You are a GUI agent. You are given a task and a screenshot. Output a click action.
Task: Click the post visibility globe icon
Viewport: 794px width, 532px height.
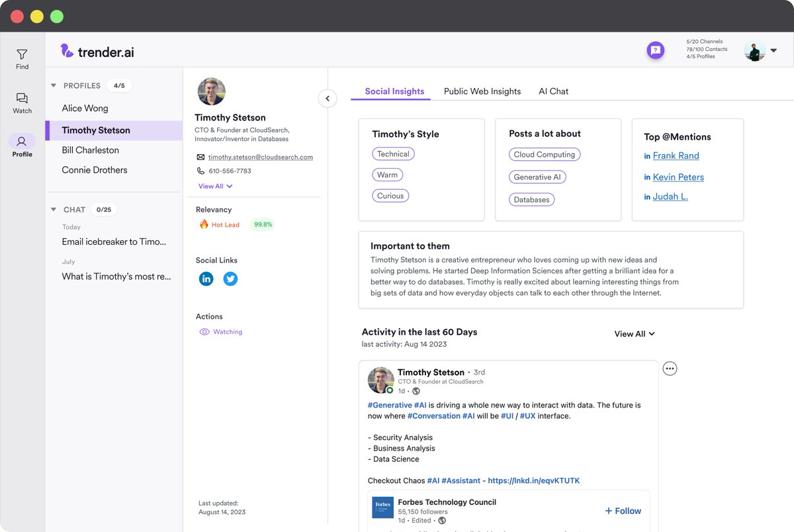tap(416, 391)
